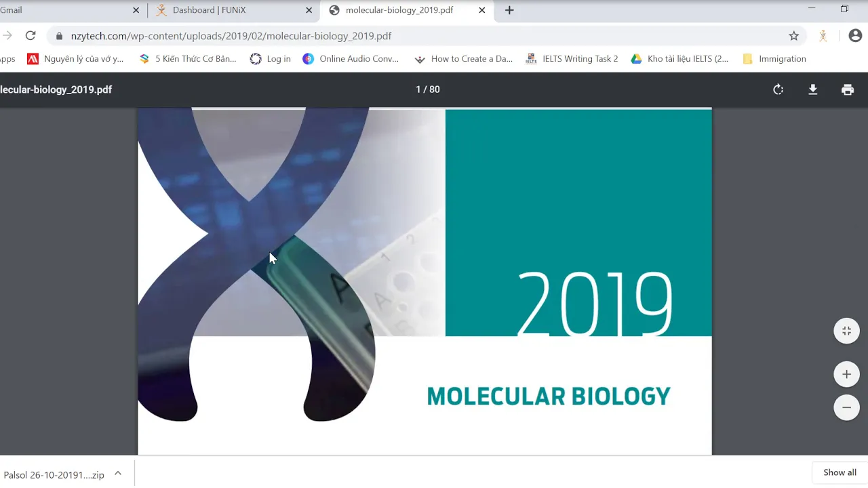868x488 pixels.
Task: Open the Immigration bookmarks folder
Action: coord(774,59)
